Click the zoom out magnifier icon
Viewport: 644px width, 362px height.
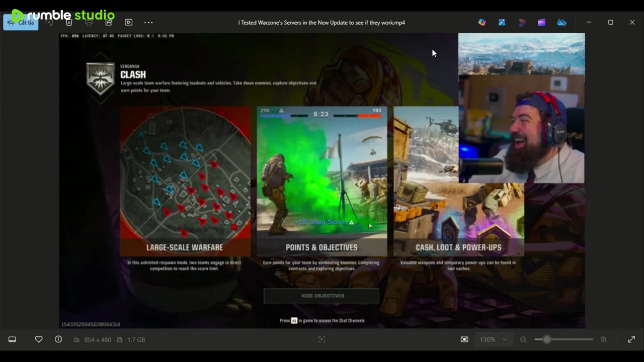[x=523, y=339]
